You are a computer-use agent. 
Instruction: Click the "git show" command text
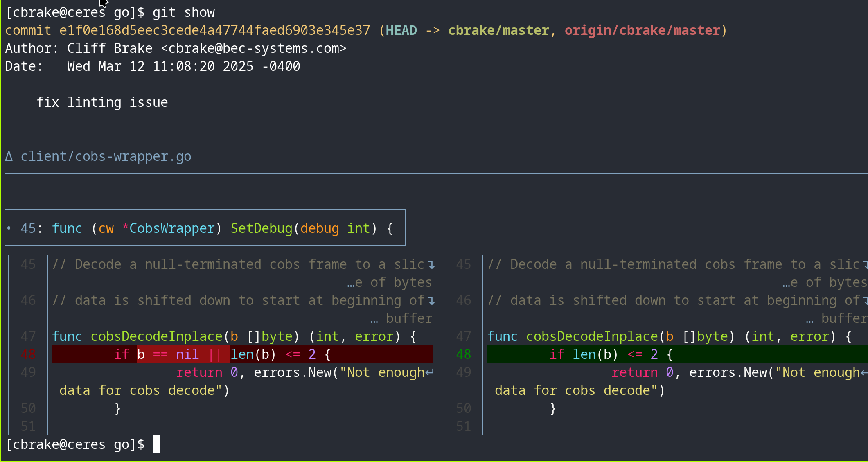pyautogui.click(x=184, y=12)
